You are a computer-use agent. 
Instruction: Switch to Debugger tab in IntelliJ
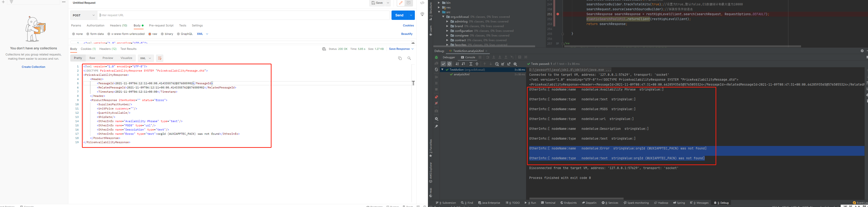click(449, 57)
